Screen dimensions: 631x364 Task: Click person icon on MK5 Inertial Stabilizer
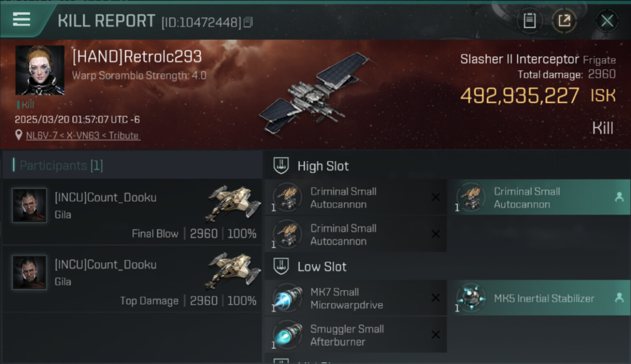click(619, 298)
